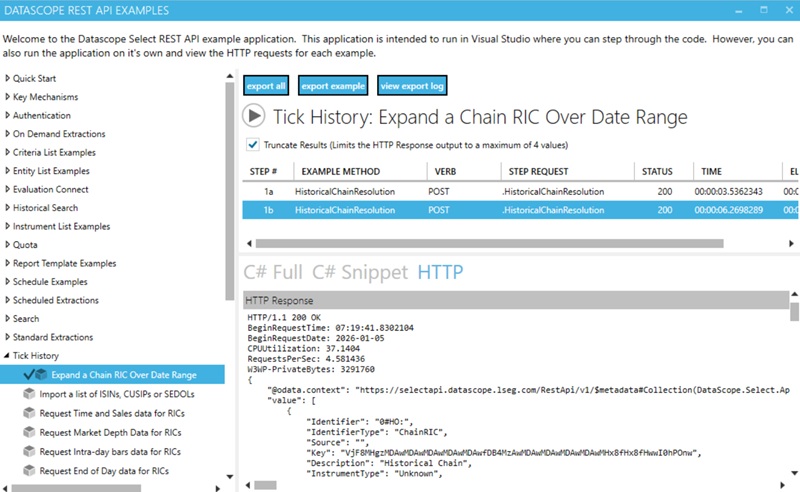This screenshot has width=800, height=492.
Task: Expand the Quick Start tree node
Action: [x=8, y=78]
